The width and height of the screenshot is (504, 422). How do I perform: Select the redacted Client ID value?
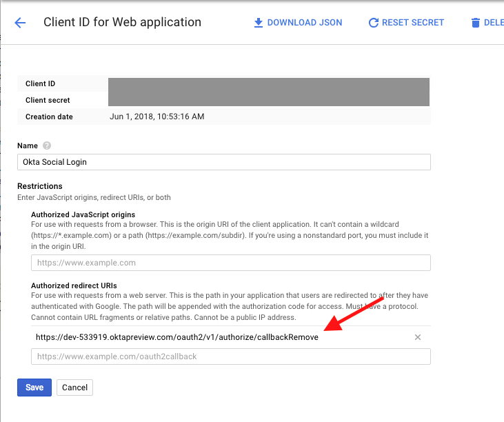[x=269, y=84]
